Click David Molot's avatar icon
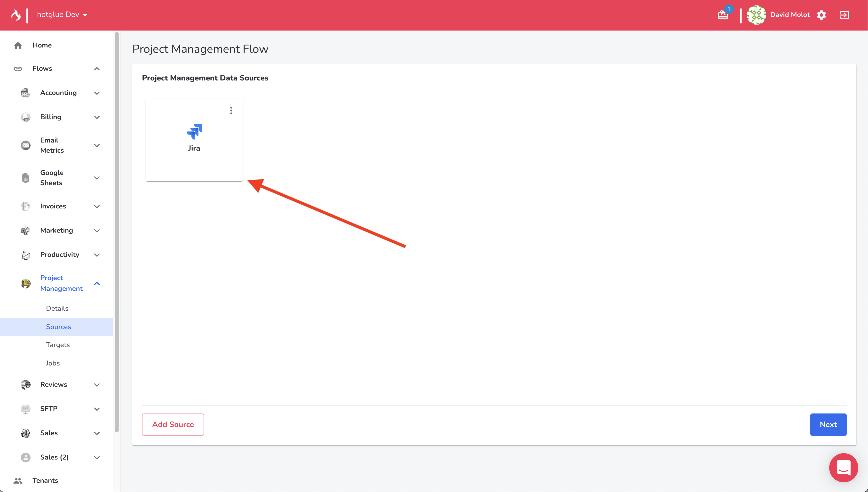Image resolution: width=868 pixels, height=492 pixels. (x=756, y=15)
